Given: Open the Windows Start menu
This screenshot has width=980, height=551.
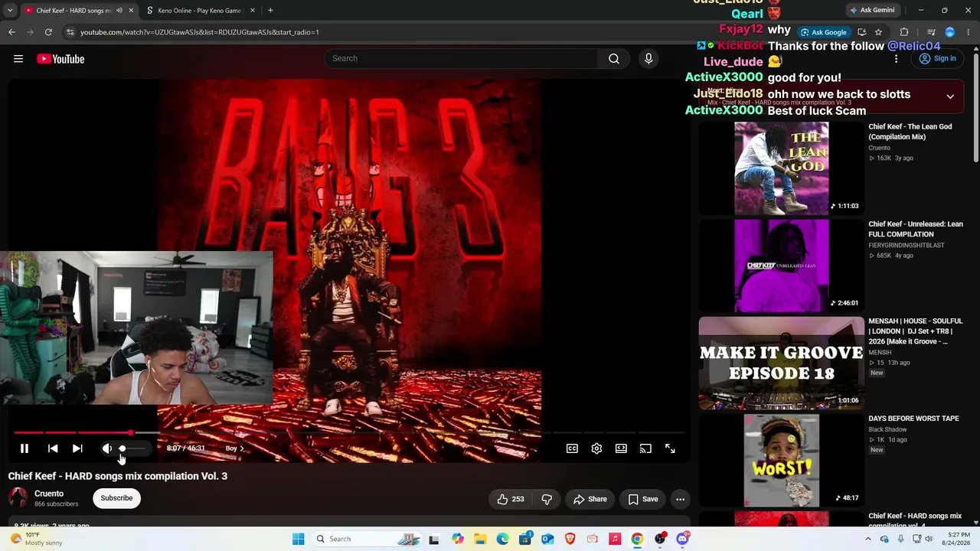Looking at the screenshot, I should click(x=298, y=539).
